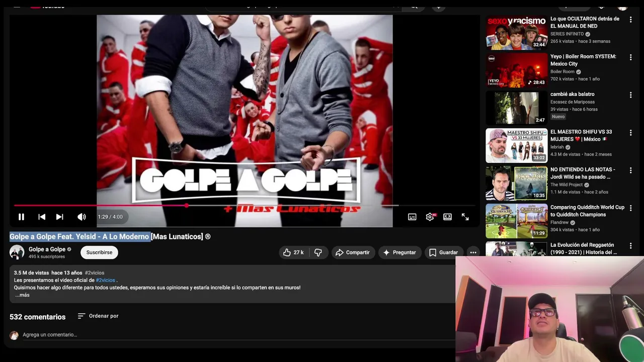Click the Suscribirse button
This screenshot has height=362, width=644.
click(99, 252)
